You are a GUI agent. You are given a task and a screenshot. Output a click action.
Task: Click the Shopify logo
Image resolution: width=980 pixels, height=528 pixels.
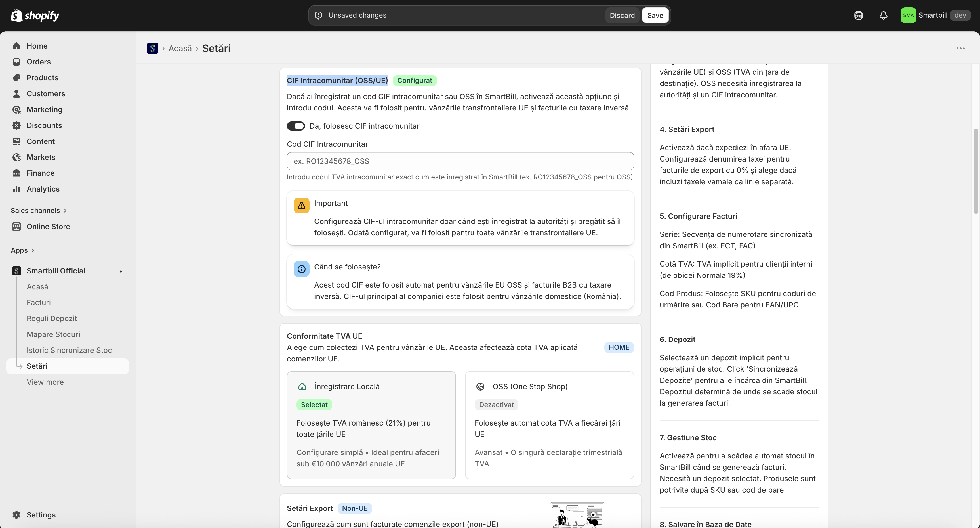pyautogui.click(x=35, y=15)
